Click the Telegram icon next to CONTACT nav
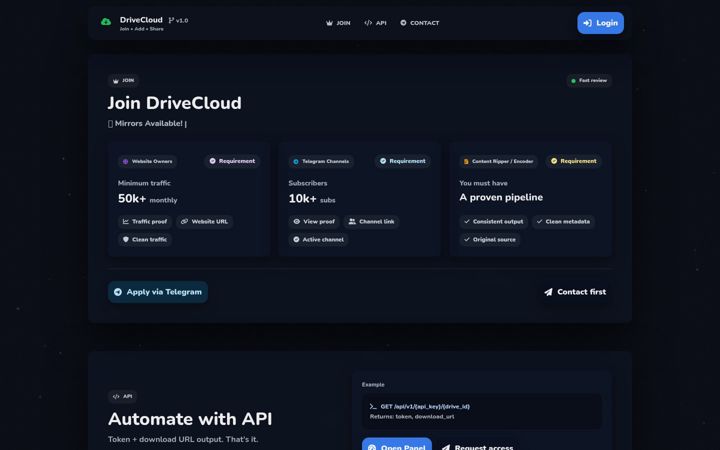This screenshot has width=720, height=450. [x=403, y=22]
